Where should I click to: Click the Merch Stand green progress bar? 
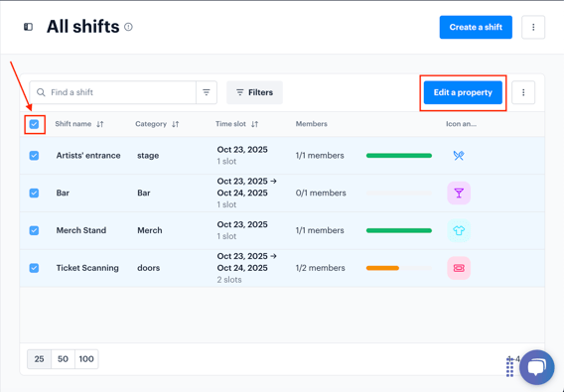[399, 230]
